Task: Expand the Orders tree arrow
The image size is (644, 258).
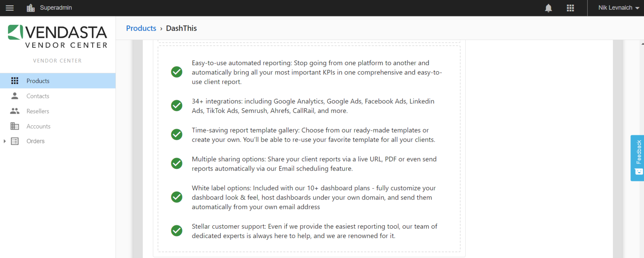Action: (4, 141)
